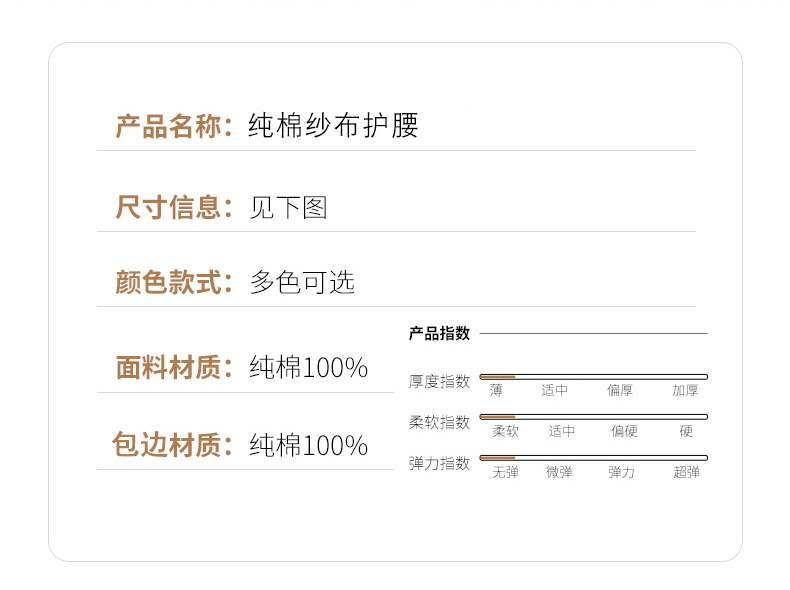Select the 薄 thickness label

(x=496, y=390)
